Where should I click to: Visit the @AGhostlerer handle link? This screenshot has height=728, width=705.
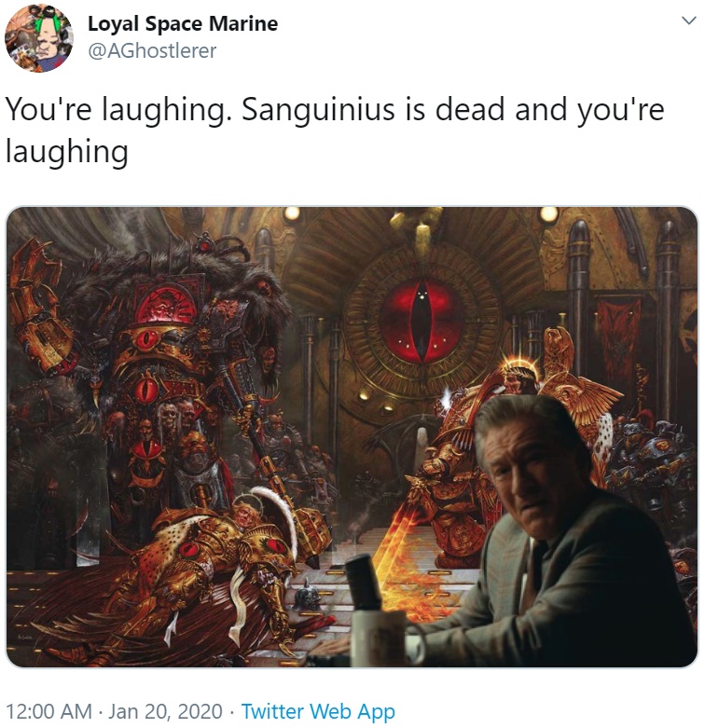152,50
